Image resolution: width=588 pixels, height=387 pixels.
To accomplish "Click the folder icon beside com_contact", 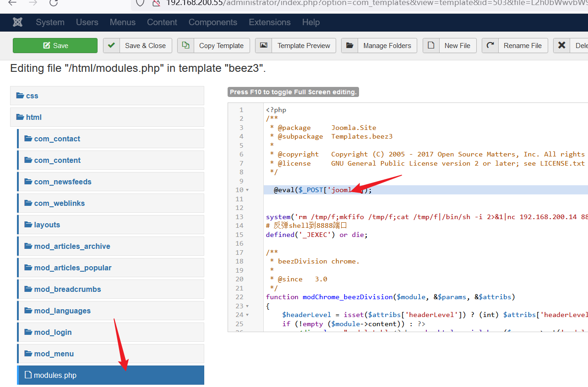I will (28, 139).
